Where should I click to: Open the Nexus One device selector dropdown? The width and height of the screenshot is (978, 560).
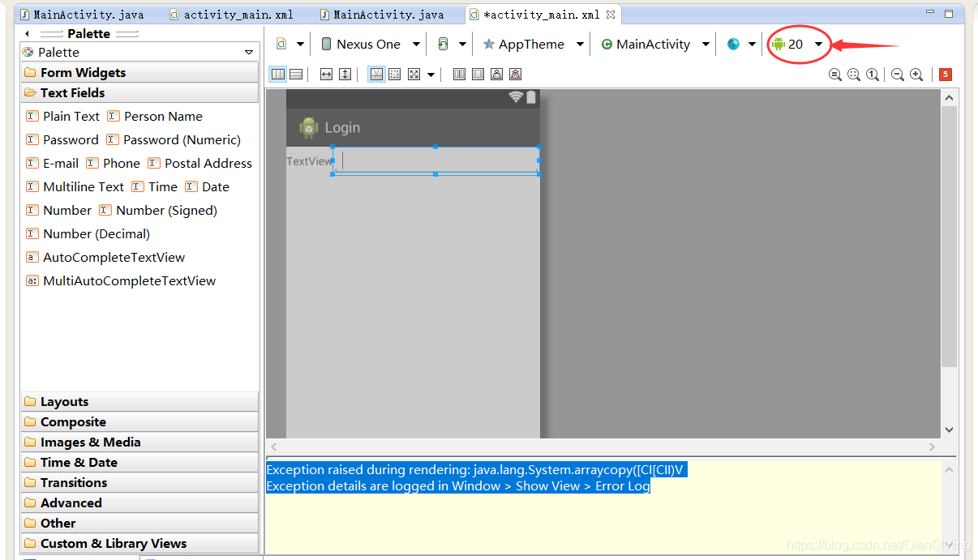(369, 44)
